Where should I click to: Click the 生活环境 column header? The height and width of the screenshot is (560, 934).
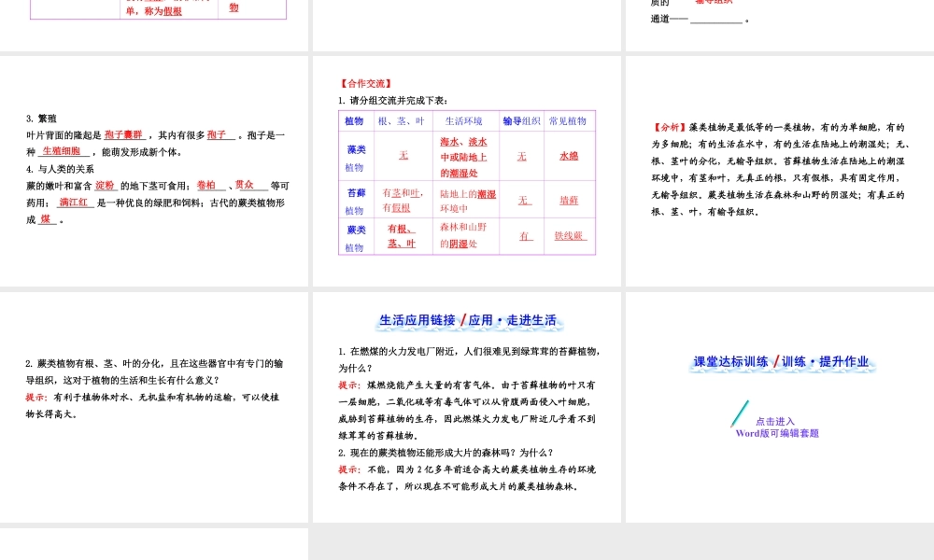coord(464,120)
